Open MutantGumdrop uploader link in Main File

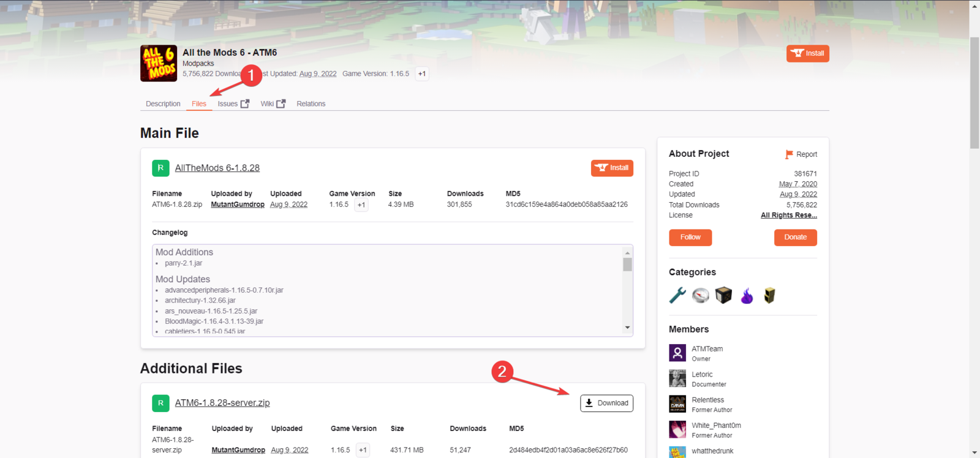[x=238, y=205]
